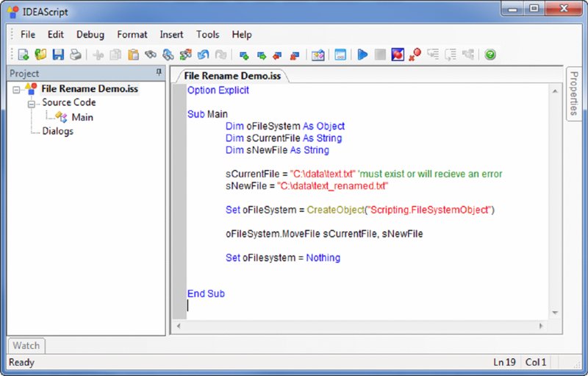Click the 'Set oFilesystem = Nothing' line

click(x=283, y=258)
